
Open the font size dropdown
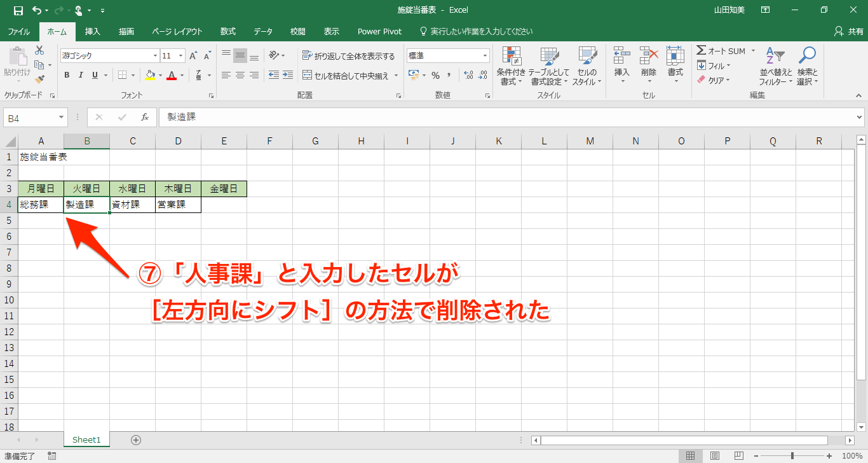pyautogui.click(x=181, y=56)
